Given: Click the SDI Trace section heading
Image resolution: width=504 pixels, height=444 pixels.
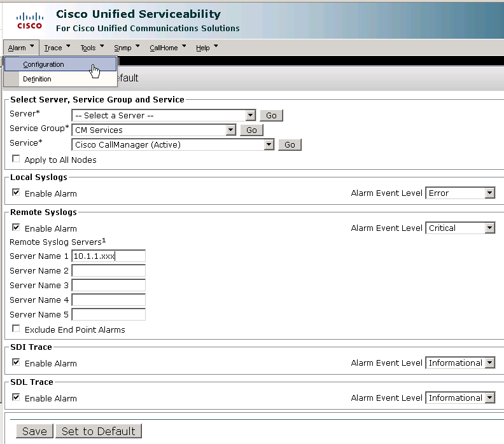Looking at the screenshot, I should (31, 347).
